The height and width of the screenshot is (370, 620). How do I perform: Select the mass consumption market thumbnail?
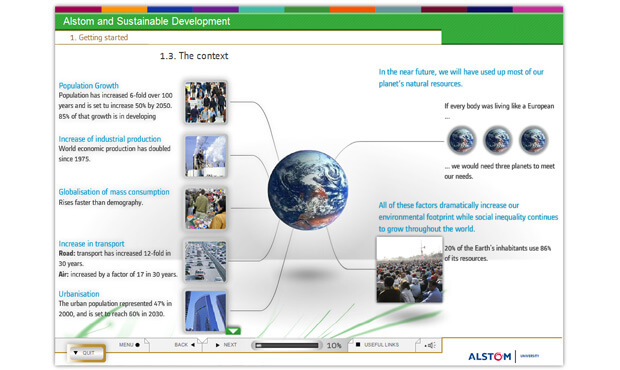coord(206,209)
